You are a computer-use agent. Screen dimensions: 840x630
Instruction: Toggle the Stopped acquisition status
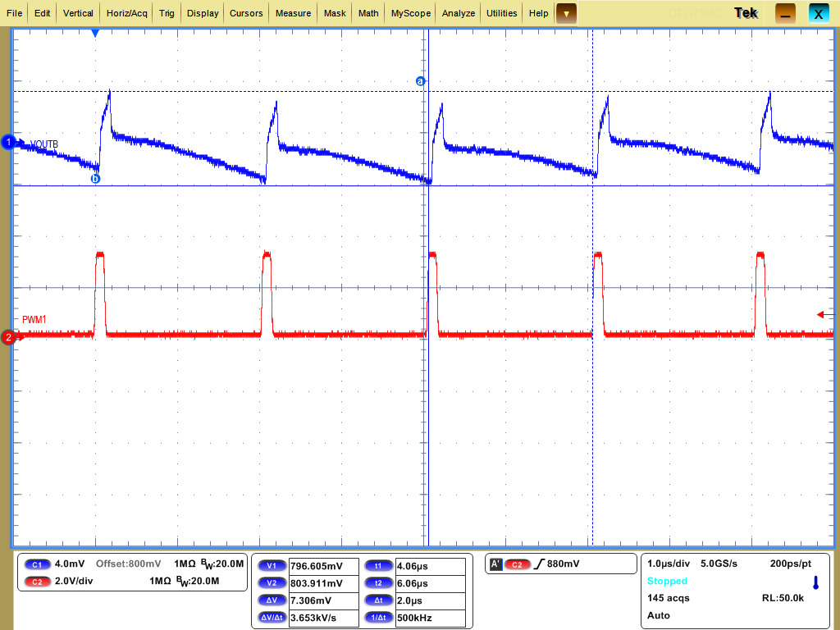coord(667,581)
